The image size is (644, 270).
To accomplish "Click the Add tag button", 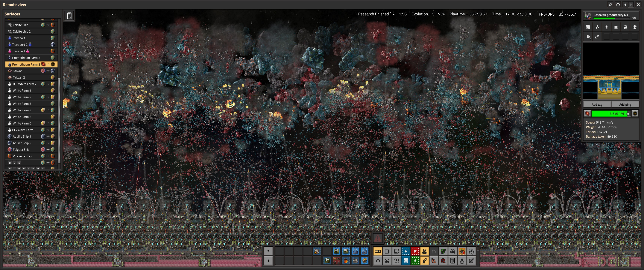I will click(x=597, y=104).
